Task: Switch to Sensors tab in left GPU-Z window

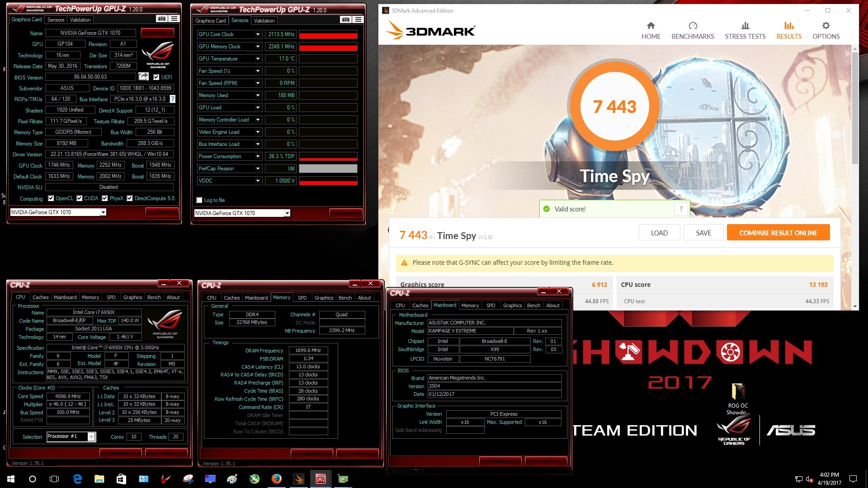Action: 56,19
